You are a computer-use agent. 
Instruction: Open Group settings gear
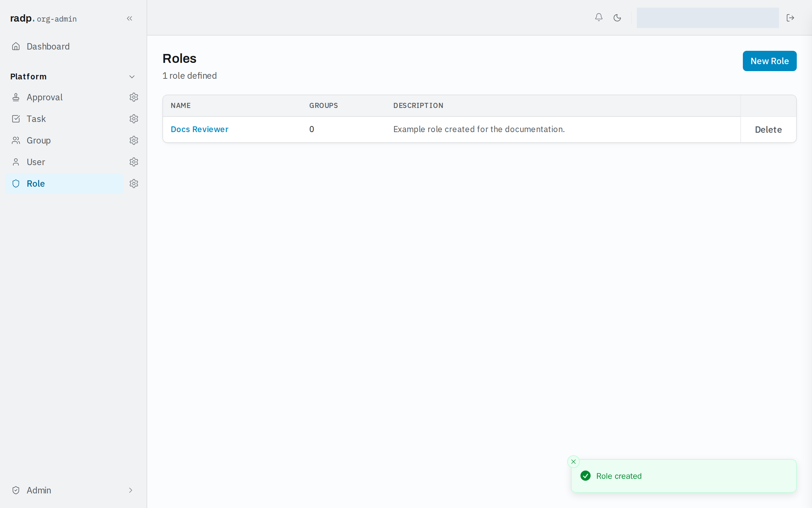134,140
